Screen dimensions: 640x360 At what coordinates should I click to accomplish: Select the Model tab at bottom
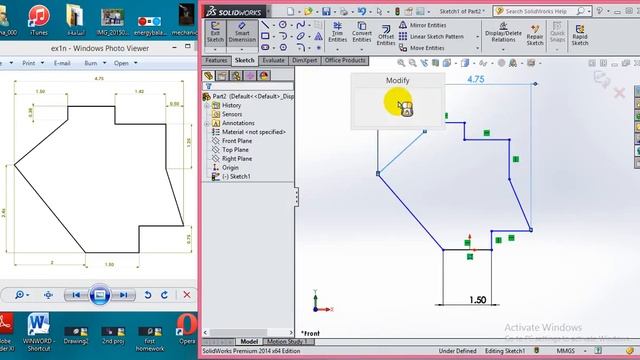(x=249, y=341)
